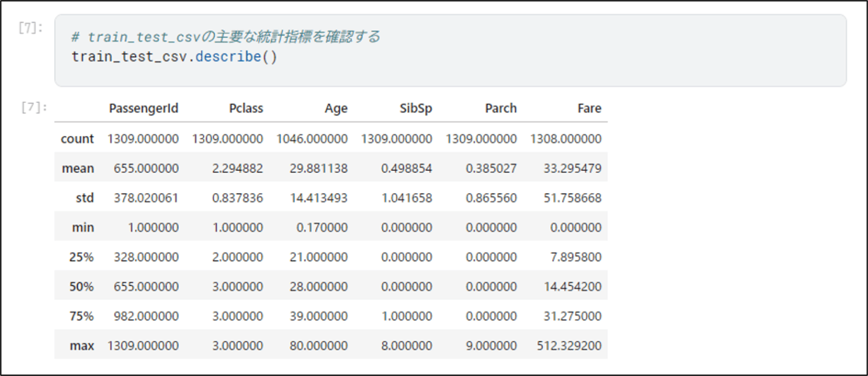Click the PassengerId column header
The image size is (868, 376).
pyautogui.click(x=144, y=108)
